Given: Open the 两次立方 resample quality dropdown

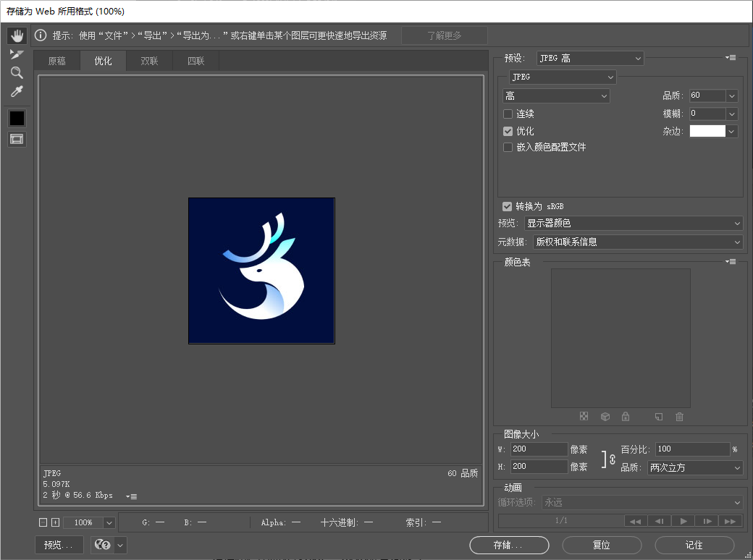Looking at the screenshot, I should pos(695,468).
